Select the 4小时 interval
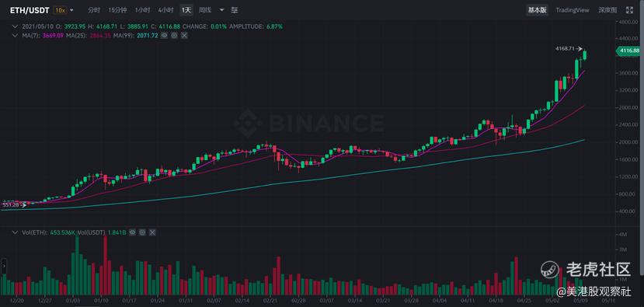 [x=165, y=10]
